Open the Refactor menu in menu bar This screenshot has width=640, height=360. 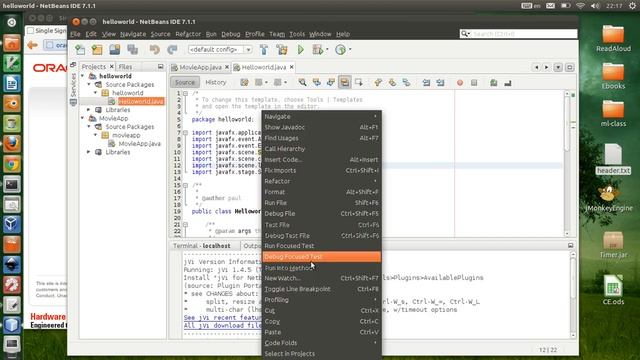click(188, 34)
